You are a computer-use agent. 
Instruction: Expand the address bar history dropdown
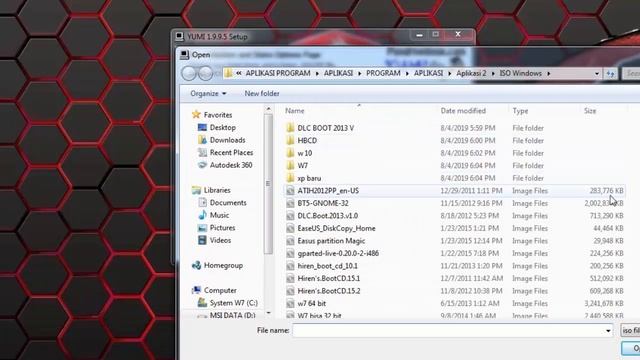(597, 74)
